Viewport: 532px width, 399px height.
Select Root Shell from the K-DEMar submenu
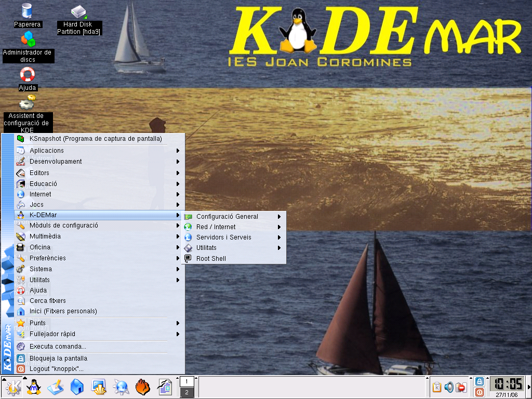[211, 259]
